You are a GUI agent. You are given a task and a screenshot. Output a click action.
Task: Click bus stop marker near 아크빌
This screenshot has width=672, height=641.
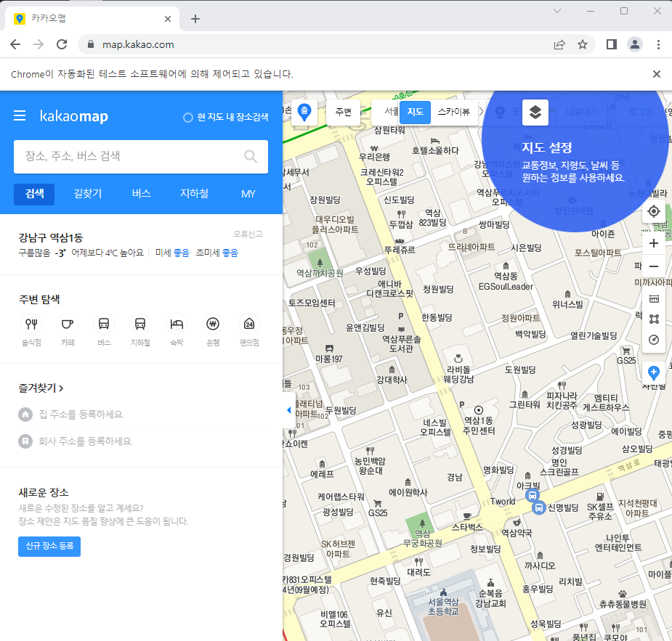point(532,495)
